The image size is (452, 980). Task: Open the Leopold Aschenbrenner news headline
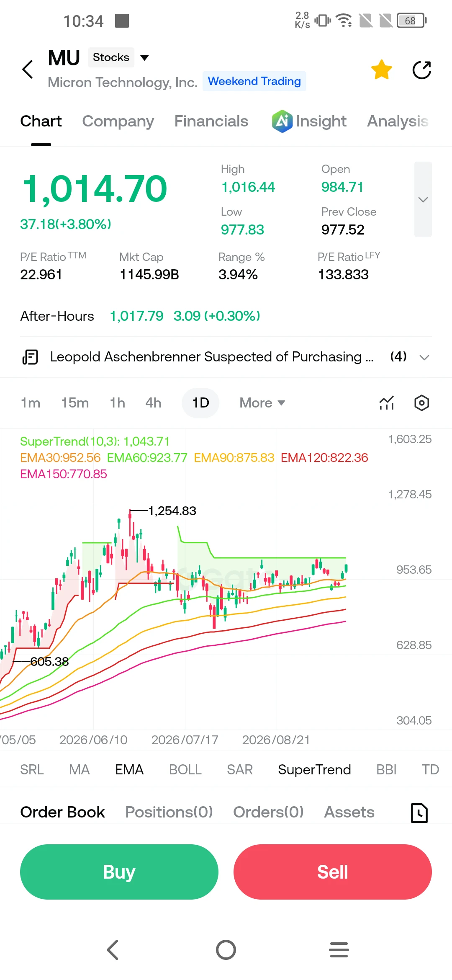[x=212, y=357]
